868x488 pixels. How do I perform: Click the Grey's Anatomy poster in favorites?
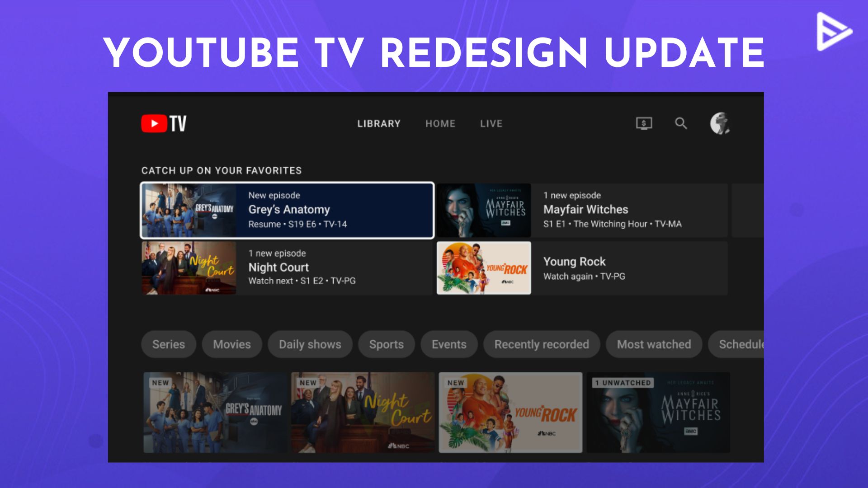click(189, 210)
